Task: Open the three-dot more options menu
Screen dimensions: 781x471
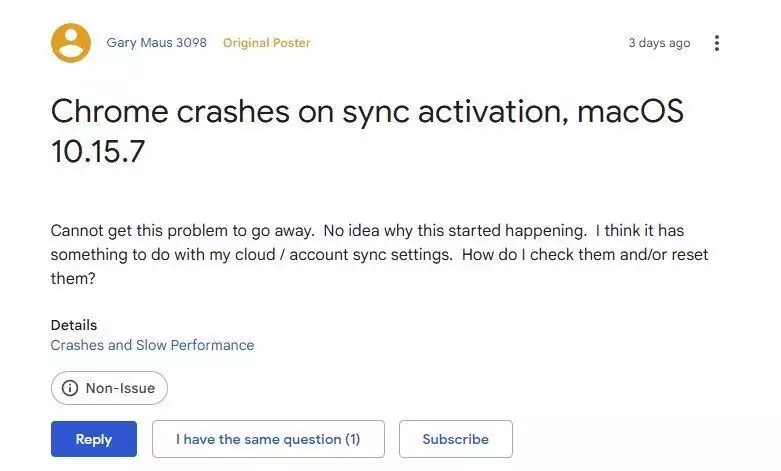Action: click(717, 43)
